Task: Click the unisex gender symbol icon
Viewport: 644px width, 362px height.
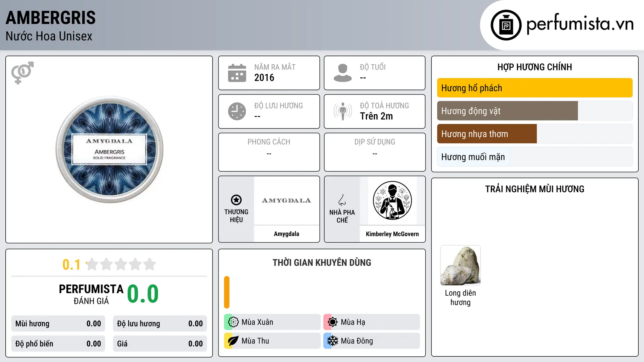Action: [x=22, y=73]
